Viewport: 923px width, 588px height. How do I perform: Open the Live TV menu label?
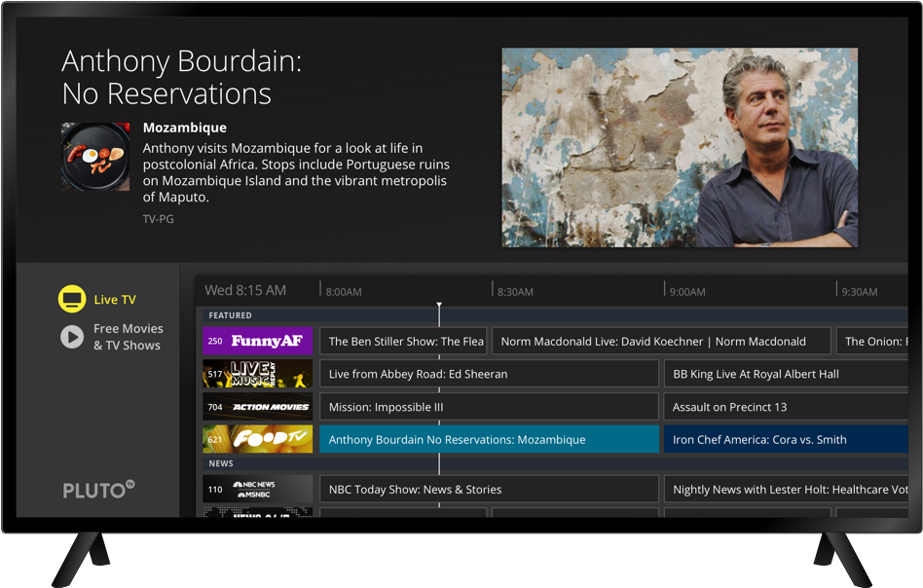coord(115,300)
